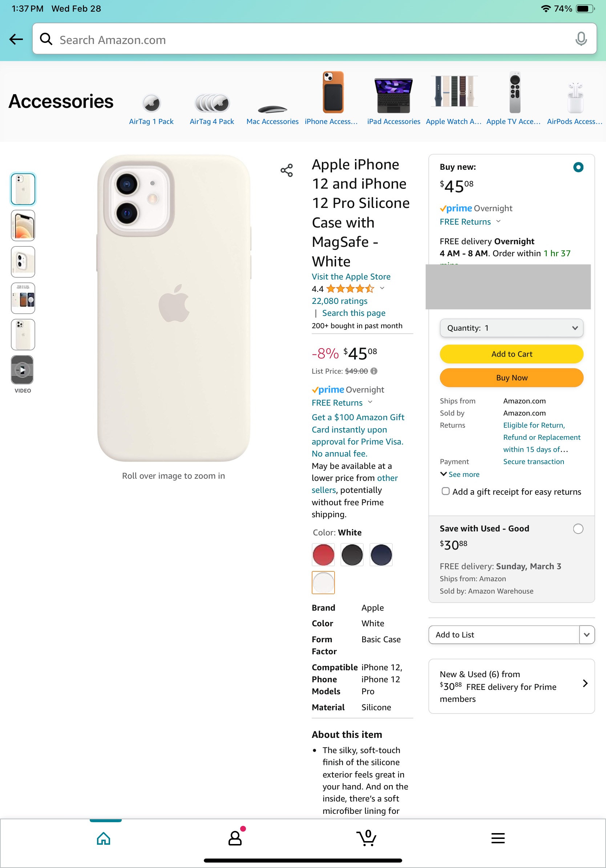Select the Buy new radio button
Image resolution: width=606 pixels, height=868 pixels.
[x=578, y=167]
